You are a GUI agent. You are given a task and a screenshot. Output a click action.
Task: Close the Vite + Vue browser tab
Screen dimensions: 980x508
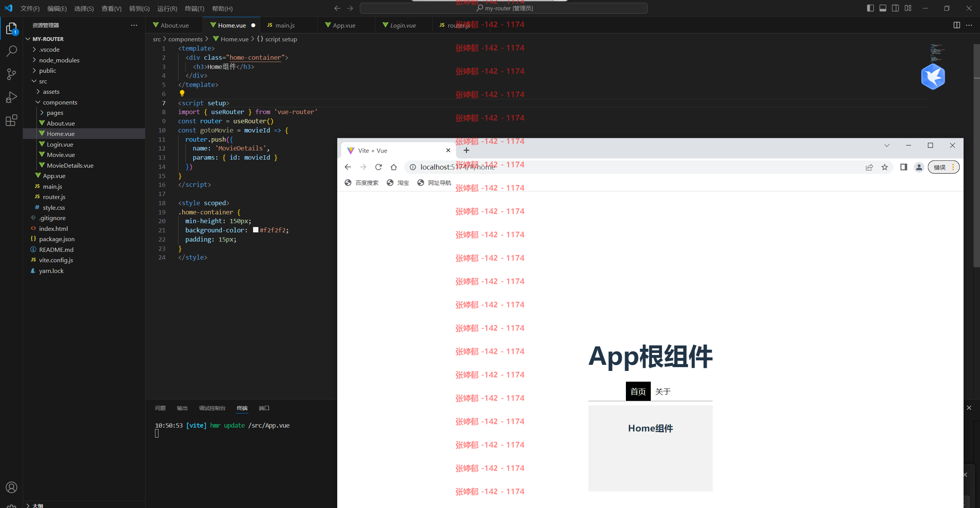pyautogui.click(x=448, y=150)
